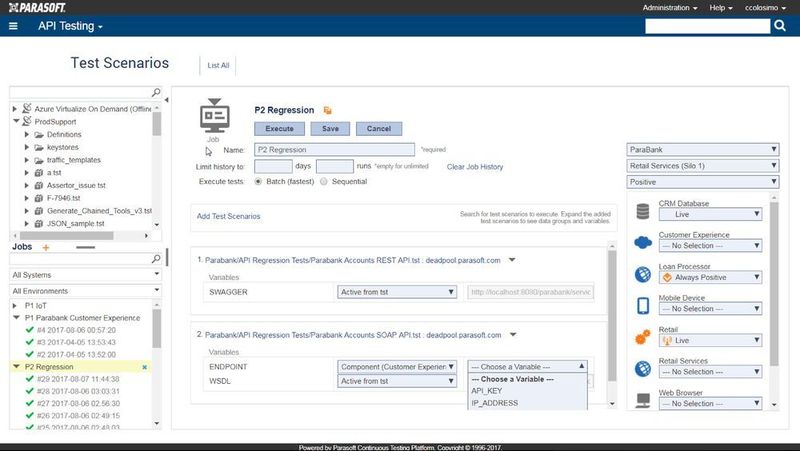Open Loan Processor Always Positive dropdown

pyautogui.click(x=710, y=278)
